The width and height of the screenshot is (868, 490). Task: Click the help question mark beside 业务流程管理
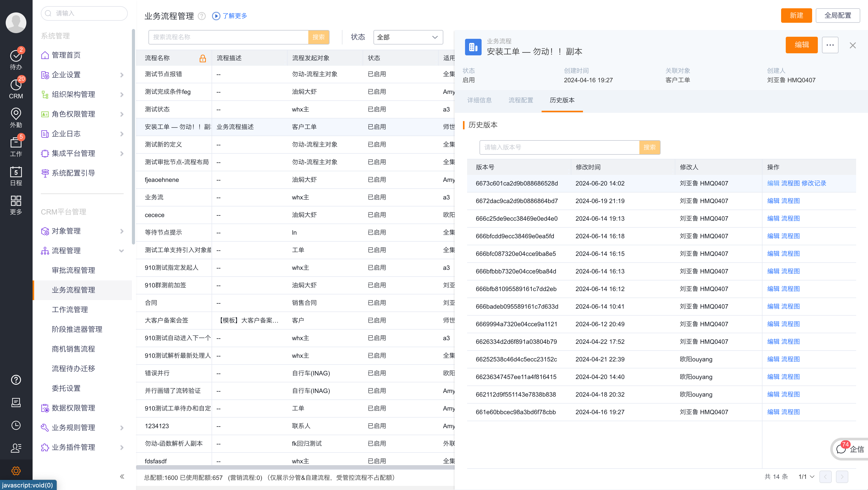coord(201,16)
